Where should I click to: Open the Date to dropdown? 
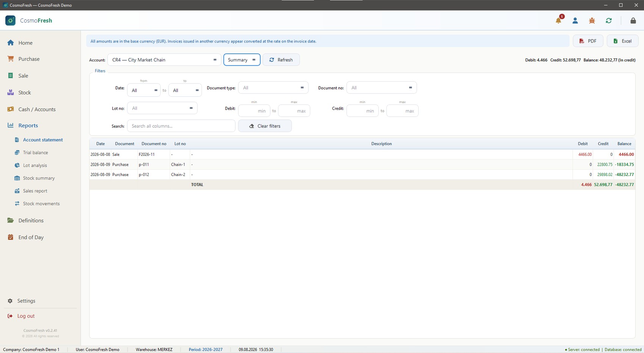click(x=185, y=90)
